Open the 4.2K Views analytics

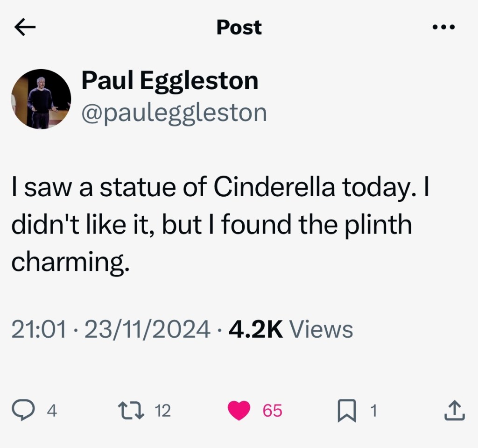click(x=291, y=329)
